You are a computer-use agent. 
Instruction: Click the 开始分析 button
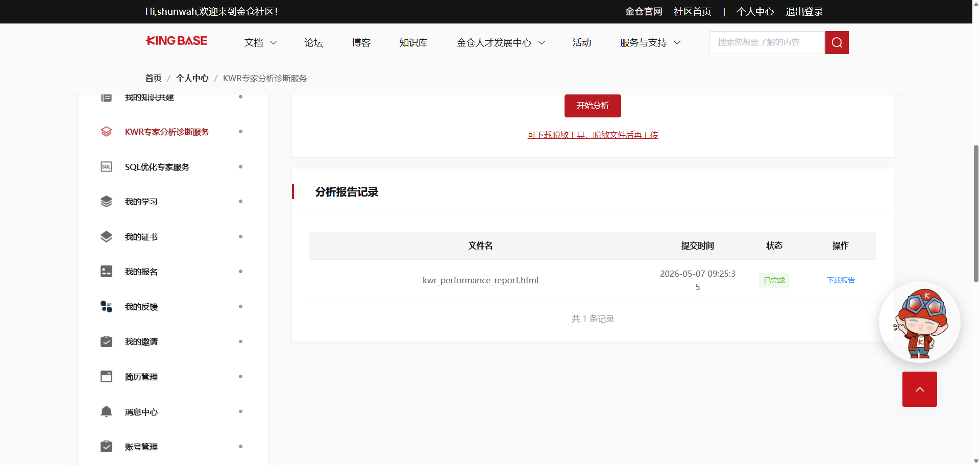click(593, 106)
